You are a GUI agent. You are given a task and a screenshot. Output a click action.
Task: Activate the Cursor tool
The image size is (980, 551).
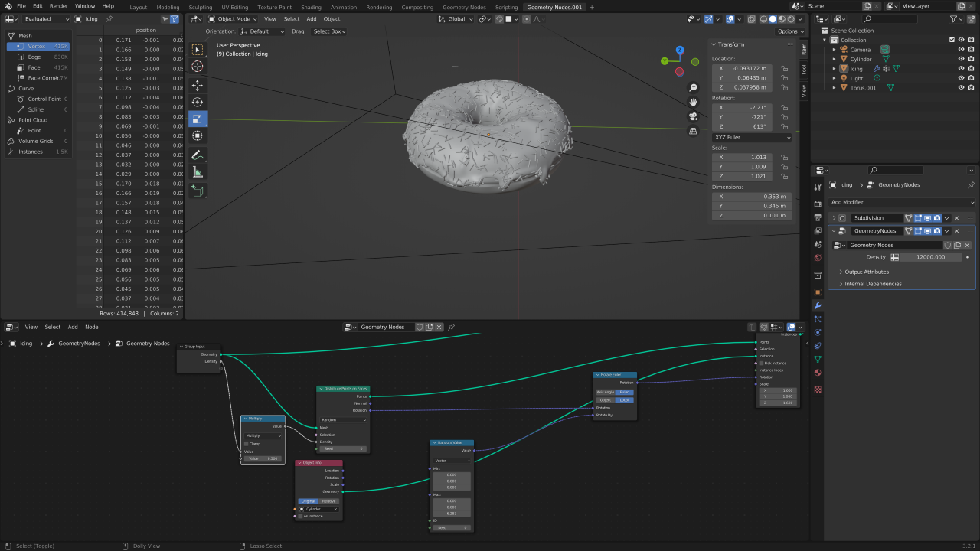[x=198, y=67]
